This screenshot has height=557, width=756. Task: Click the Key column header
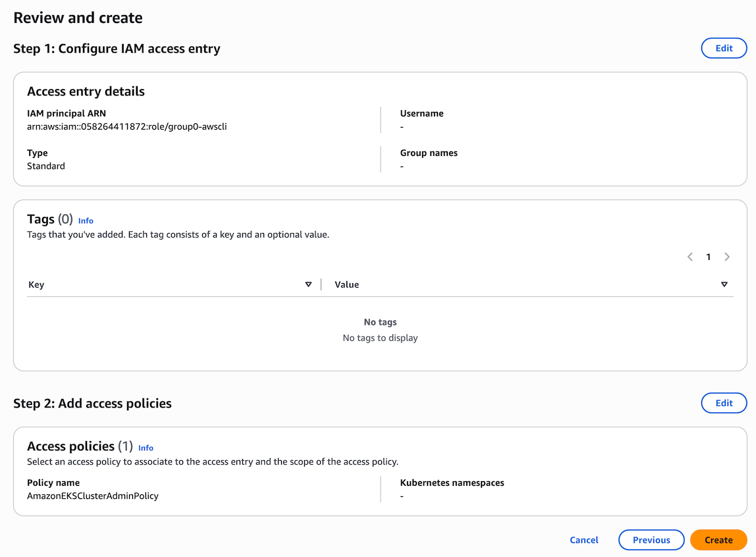(x=36, y=284)
